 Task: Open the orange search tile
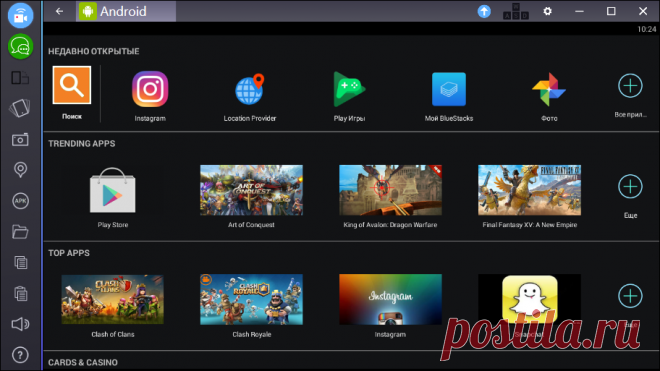(x=72, y=85)
